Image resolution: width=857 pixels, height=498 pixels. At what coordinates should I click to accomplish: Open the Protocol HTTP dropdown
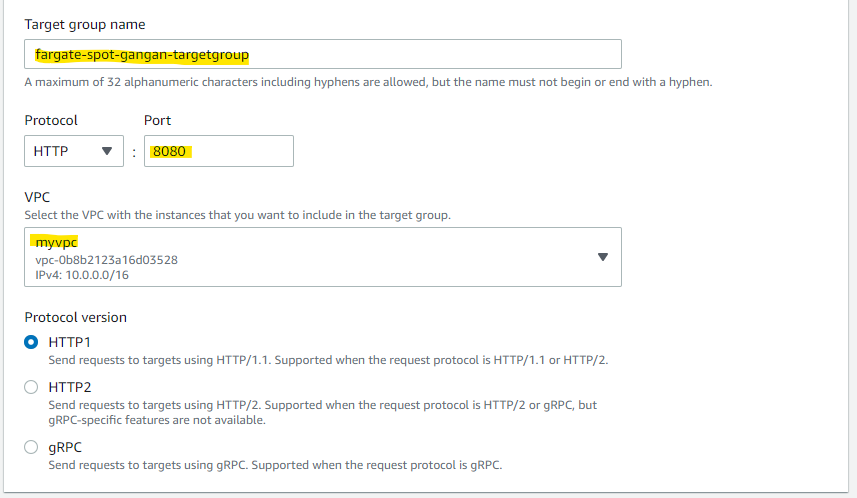point(72,151)
